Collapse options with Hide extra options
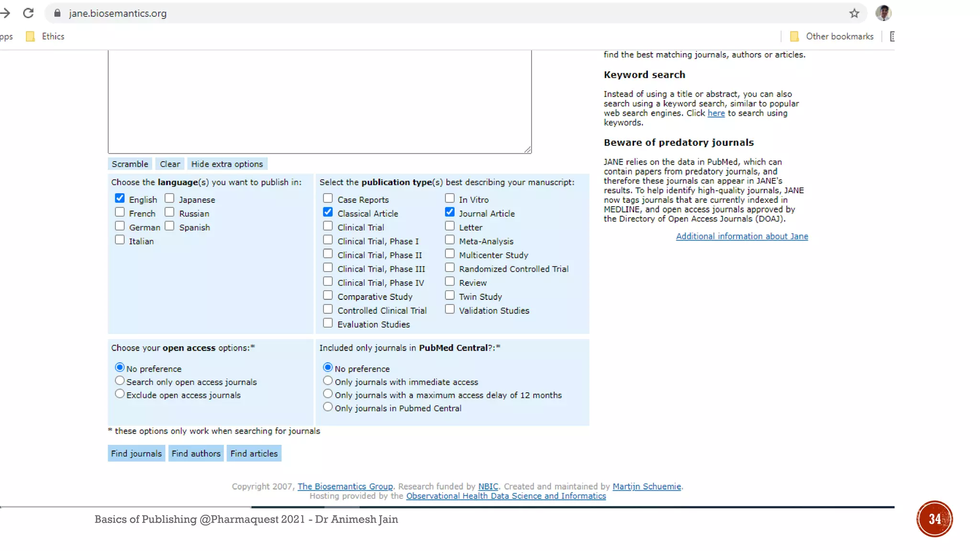The width and height of the screenshot is (980, 551). 227,164
